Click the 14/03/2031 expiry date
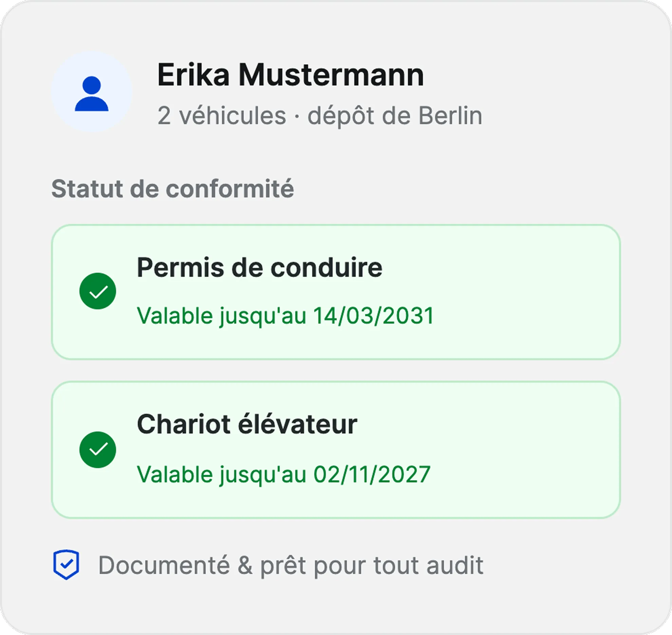 (x=373, y=315)
